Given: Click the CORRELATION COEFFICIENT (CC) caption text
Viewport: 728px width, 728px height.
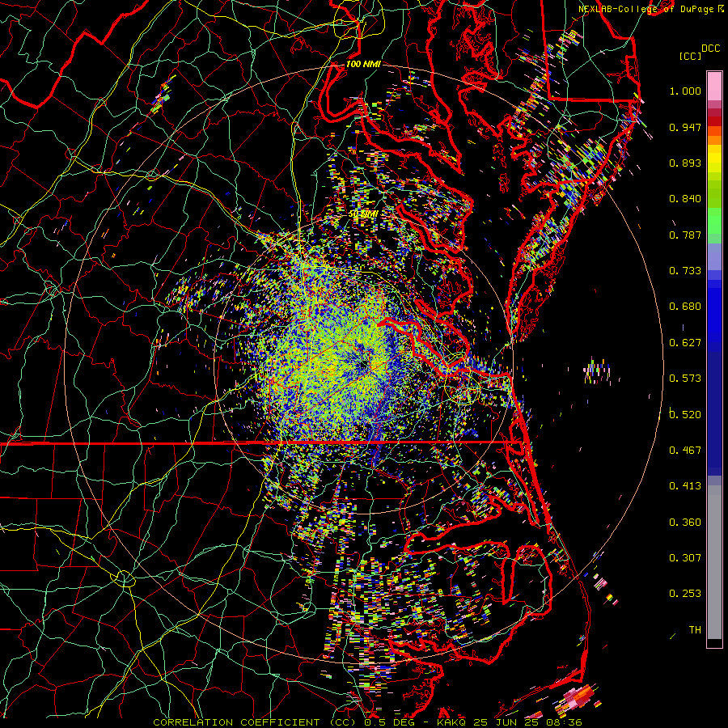Looking at the screenshot, I should coord(256,722).
